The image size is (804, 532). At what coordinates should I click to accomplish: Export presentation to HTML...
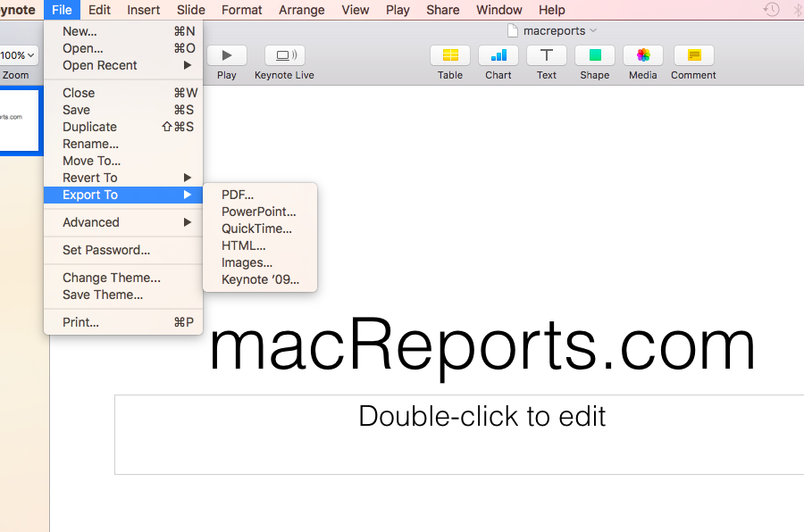pos(260,245)
